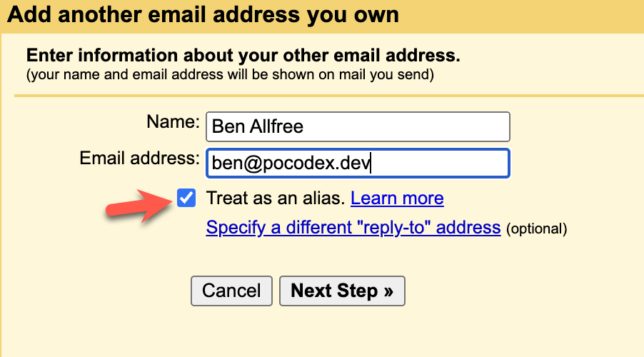Viewport: 644px width, 357px height.
Task: Click the Next Step button
Action: (x=342, y=291)
